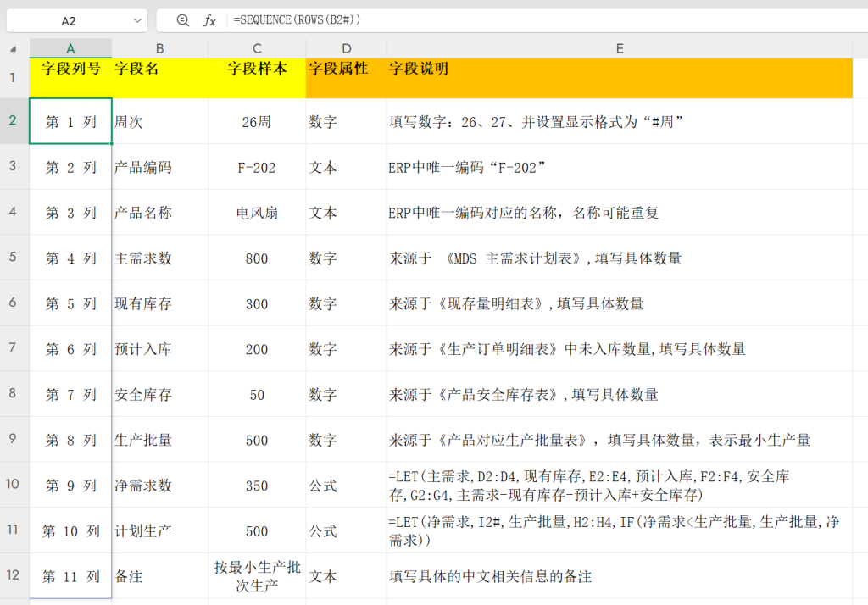Select description 填写具体的中文相关信息的备注
Image resolution: width=868 pixels, height=605 pixels.
[620, 576]
